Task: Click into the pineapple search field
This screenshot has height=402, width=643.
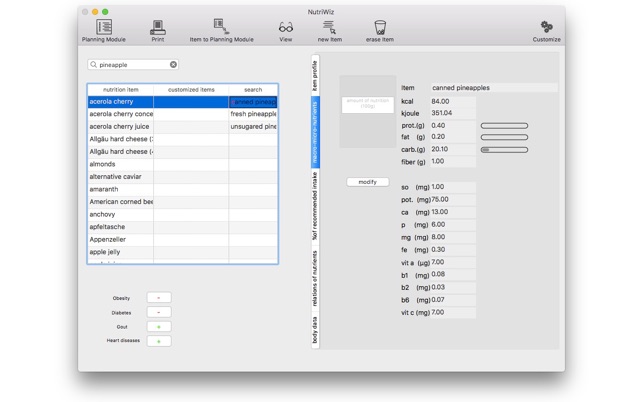Action: (x=132, y=64)
